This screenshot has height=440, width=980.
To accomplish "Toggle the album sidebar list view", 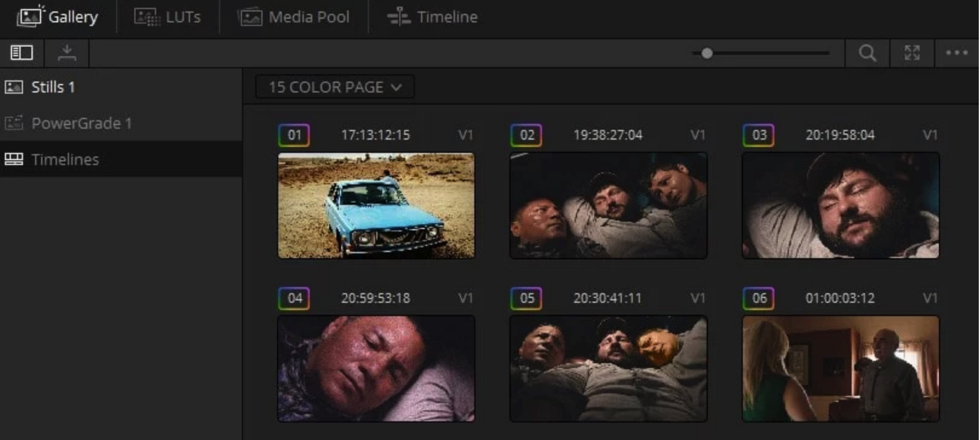I will tap(22, 53).
